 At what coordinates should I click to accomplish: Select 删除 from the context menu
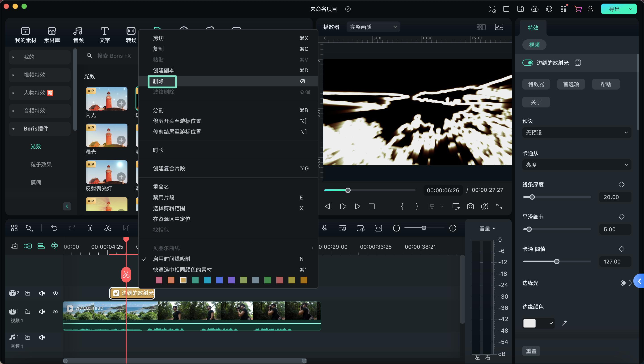click(158, 81)
